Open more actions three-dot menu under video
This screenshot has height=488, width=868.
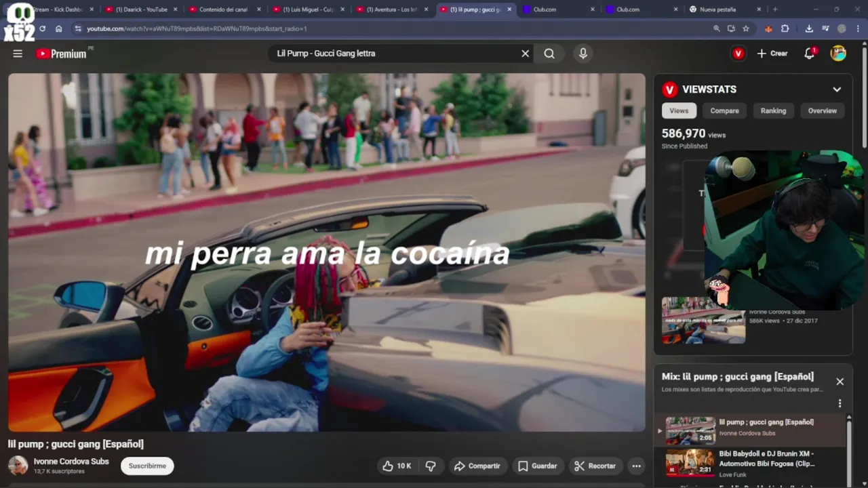click(636, 466)
